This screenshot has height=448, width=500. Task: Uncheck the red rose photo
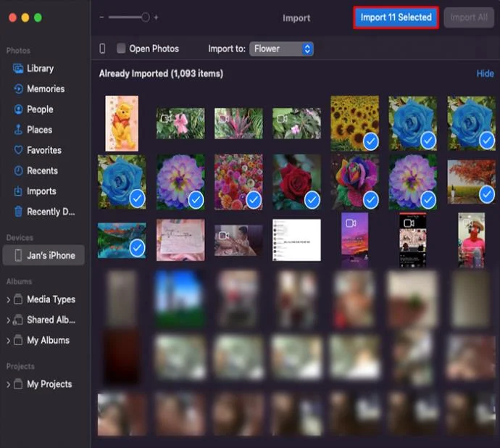coord(312,200)
